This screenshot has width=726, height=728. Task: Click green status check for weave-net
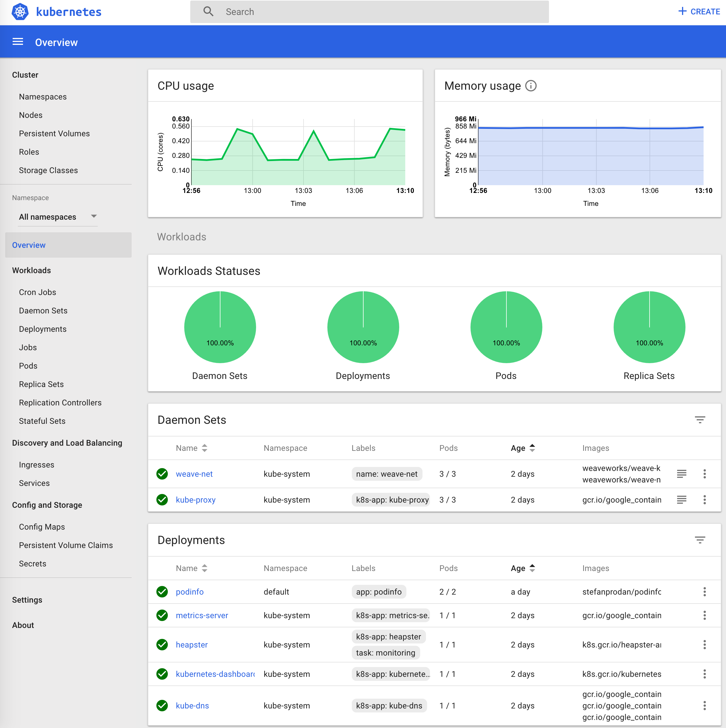pos(162,474)
